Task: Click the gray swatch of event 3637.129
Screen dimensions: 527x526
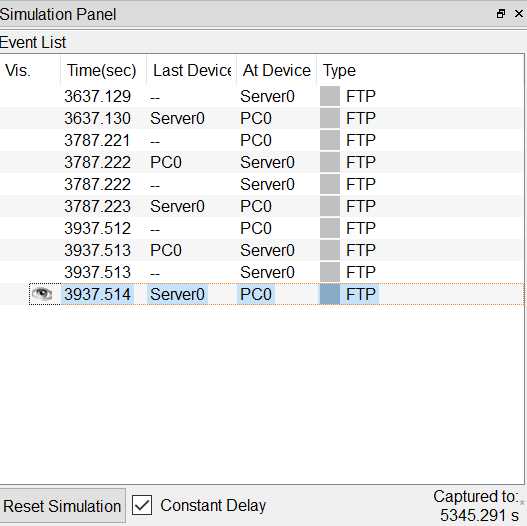Action: 330,96
